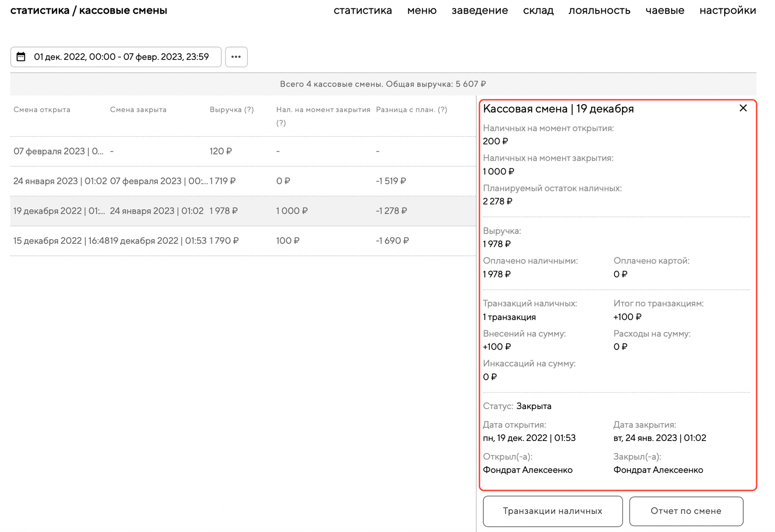The height and width of the screenshot is (532, 775).
Task: Close the cash shift details panel
Action: pyautogui.click(x=743, y=108)
